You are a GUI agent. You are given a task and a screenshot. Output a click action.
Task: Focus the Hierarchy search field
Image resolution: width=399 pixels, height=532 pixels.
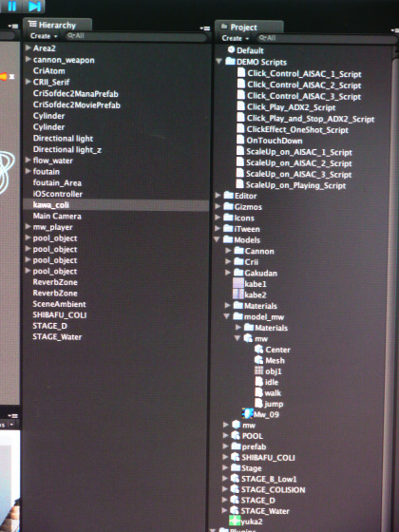pyautogui.click(x=136, y=36)
